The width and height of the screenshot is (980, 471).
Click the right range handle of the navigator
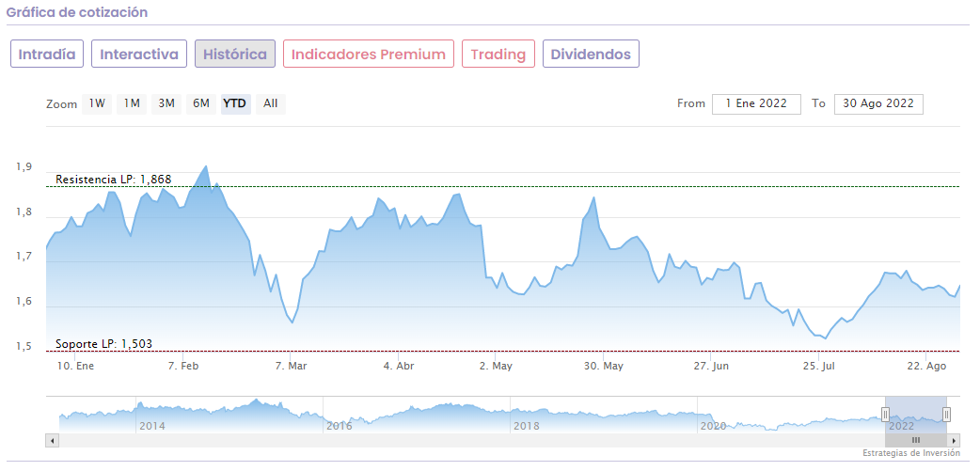point(946,415)
